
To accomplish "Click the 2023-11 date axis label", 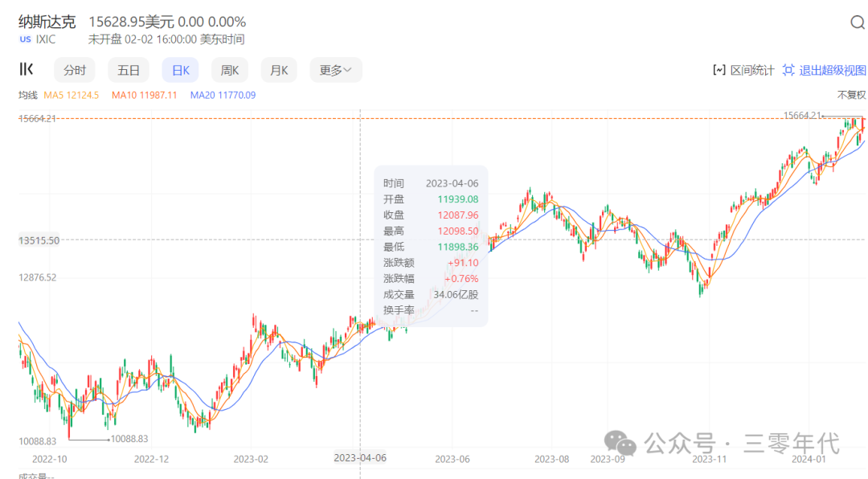I will click(709, 459).
